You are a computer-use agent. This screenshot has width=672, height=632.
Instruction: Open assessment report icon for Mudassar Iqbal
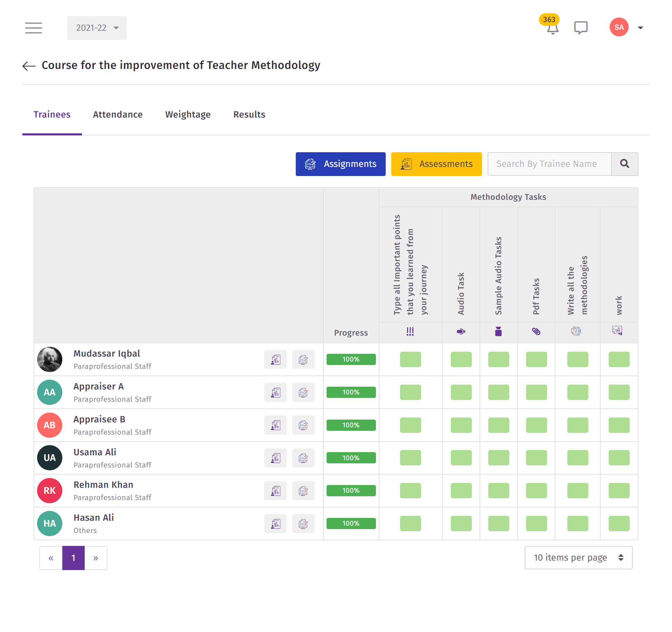(275, 359)
